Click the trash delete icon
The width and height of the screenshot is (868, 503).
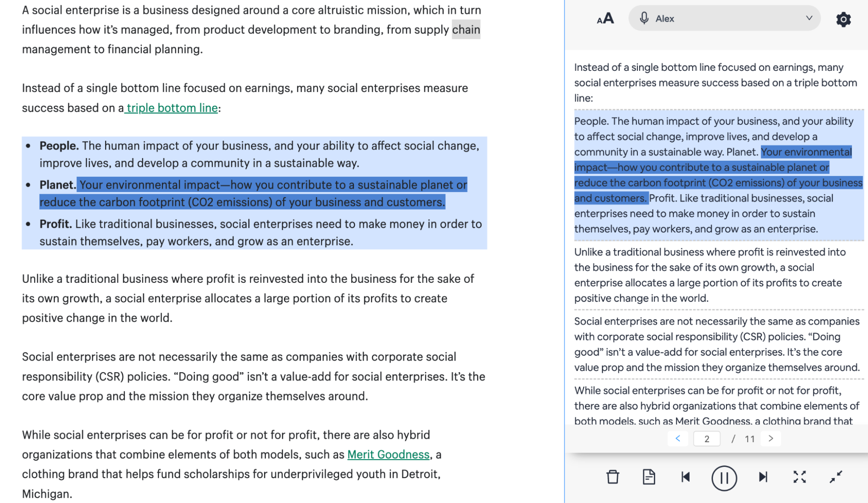(x=612, y=477)
